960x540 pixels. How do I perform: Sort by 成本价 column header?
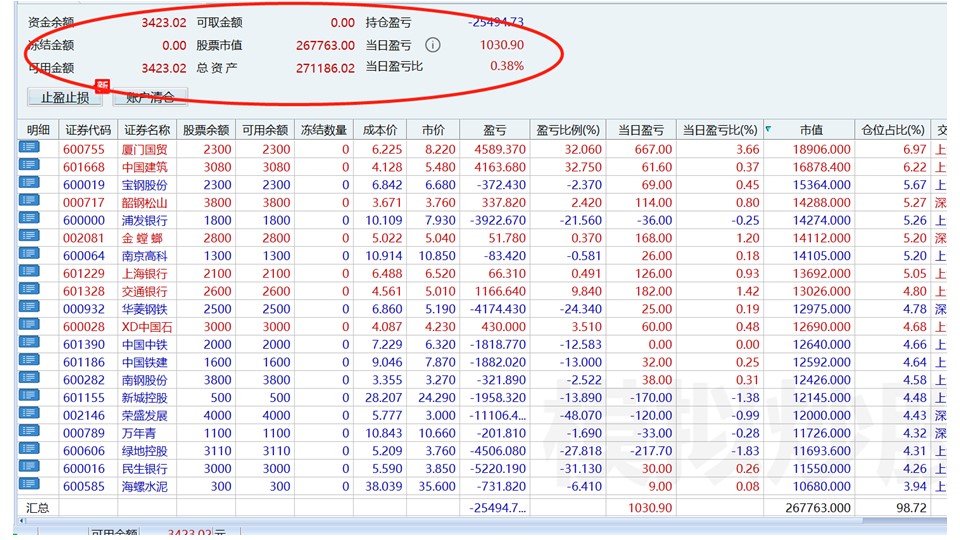[380, 130]
